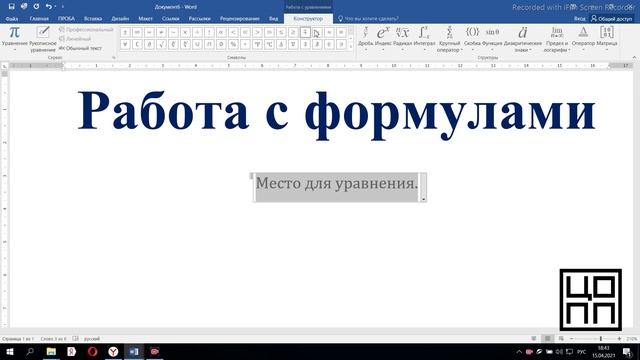
Task: Insert the factorial ! symbol
Action: coord(209,32)
